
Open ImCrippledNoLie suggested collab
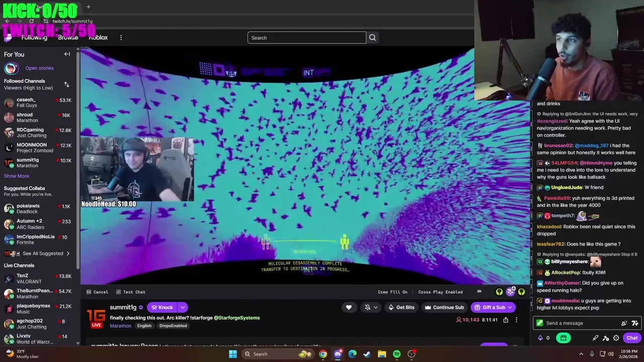(38, 239)
